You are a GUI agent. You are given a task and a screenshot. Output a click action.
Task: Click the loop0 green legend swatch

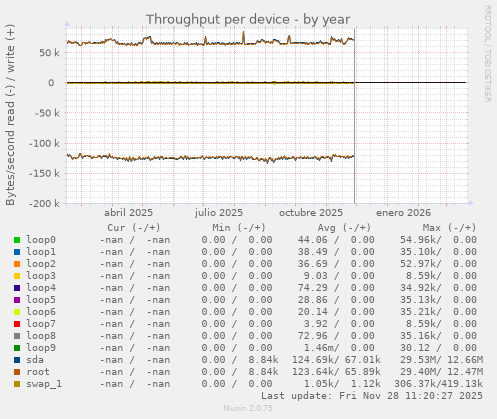click(17, 240)
